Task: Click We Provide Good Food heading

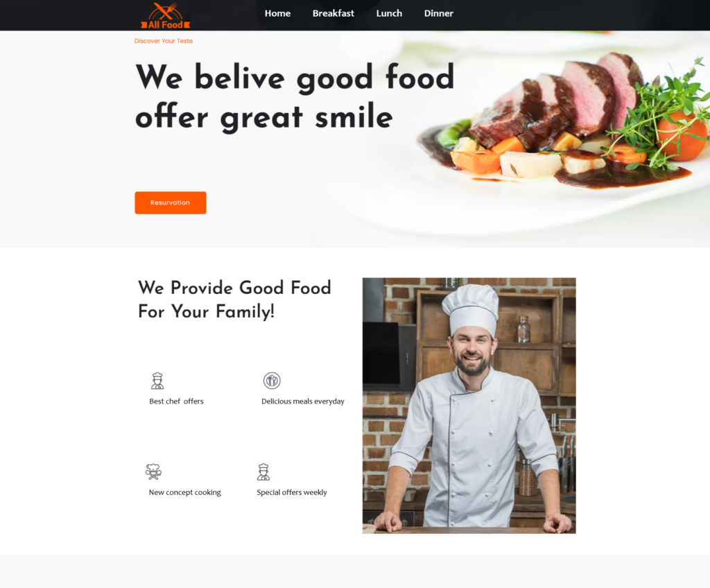Action: [x=234, y=300]
